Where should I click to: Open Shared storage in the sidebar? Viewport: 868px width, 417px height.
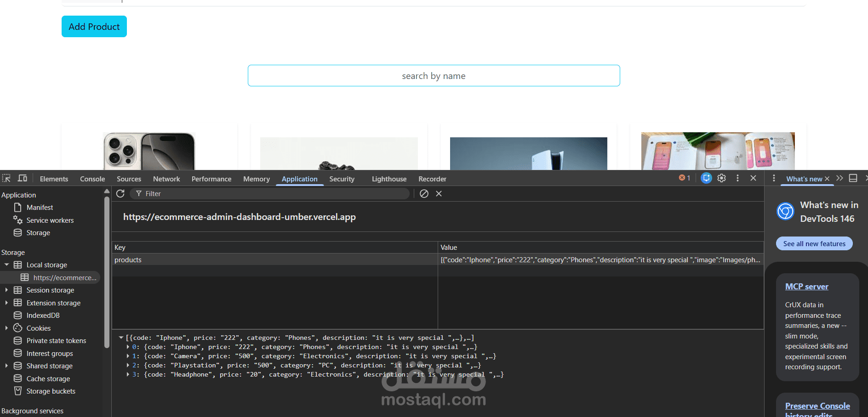pyautogui.click(x=49, y=366)
